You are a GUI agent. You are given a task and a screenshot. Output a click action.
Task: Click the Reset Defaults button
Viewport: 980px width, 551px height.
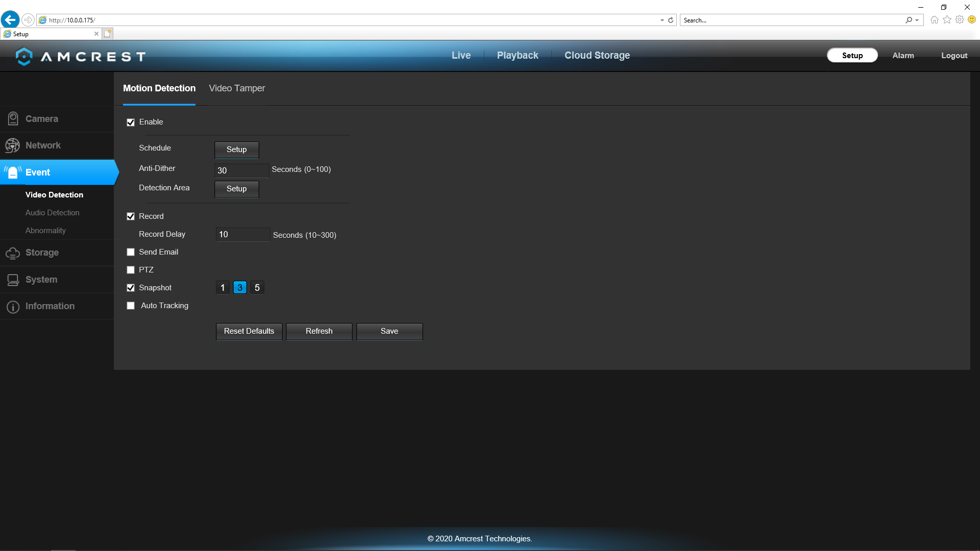pyautogui.click(x=249, y=331)
